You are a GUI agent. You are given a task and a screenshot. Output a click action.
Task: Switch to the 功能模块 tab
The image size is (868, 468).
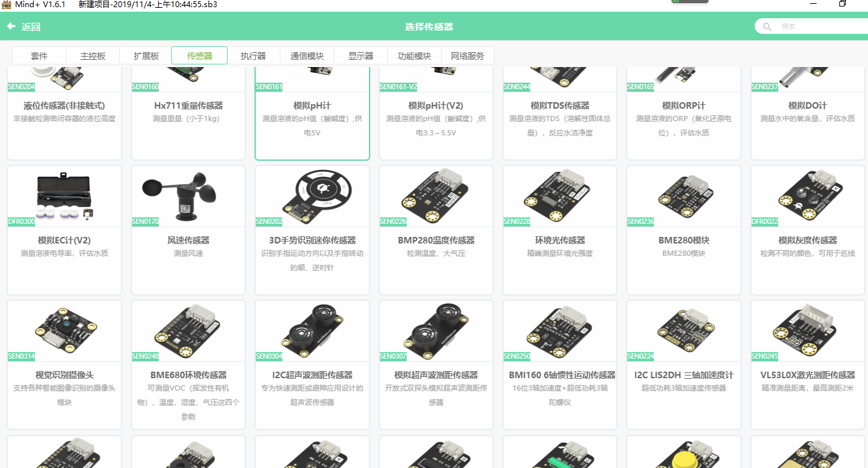[414, 56]
